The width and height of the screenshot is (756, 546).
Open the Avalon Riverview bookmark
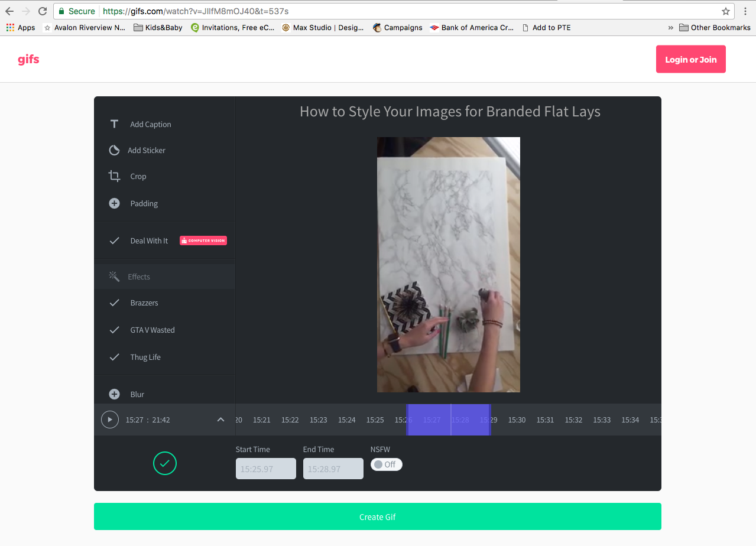[x=85, y=27]
